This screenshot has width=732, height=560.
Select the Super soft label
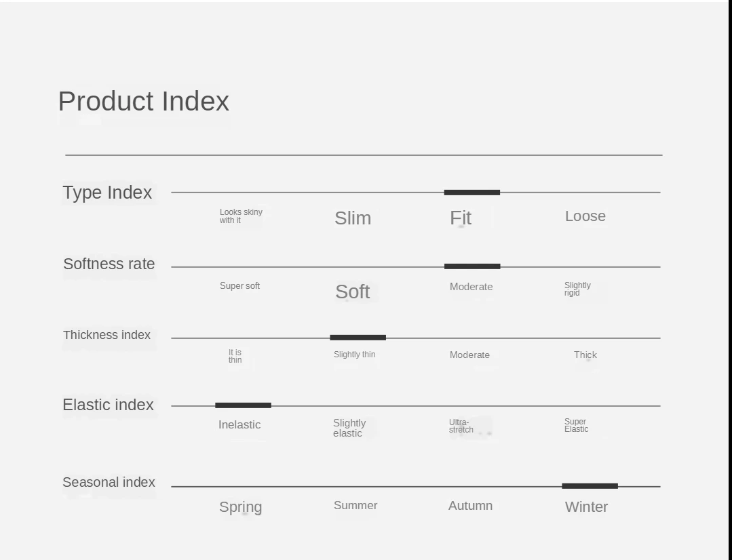point(239,285)
